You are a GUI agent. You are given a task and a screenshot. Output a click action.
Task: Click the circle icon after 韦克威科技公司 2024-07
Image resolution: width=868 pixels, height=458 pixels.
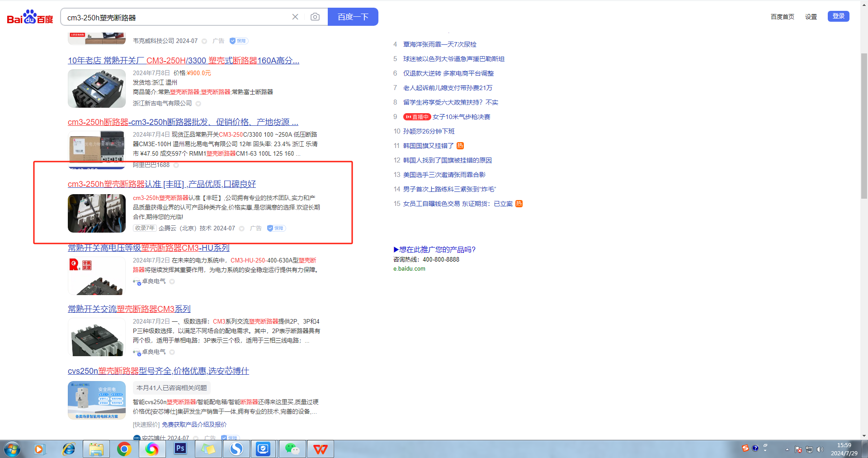click(204, 41)
